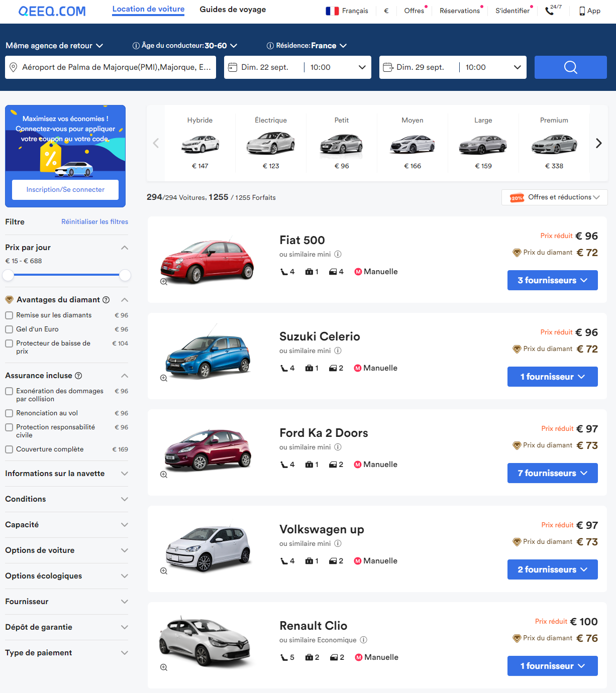Open the Résidence France dropdown
The image size is (616, 693).
pyautogui.click(x=329, y=46)
